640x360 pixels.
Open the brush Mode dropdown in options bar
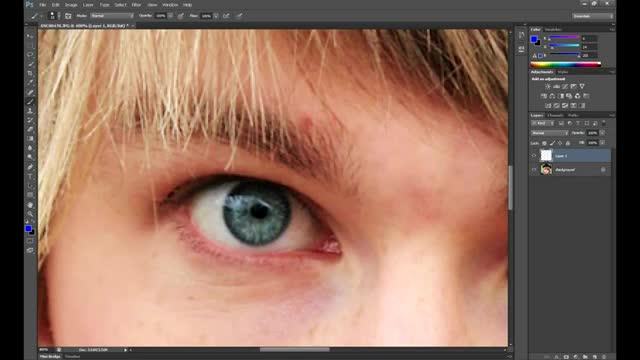click(112, 16)
